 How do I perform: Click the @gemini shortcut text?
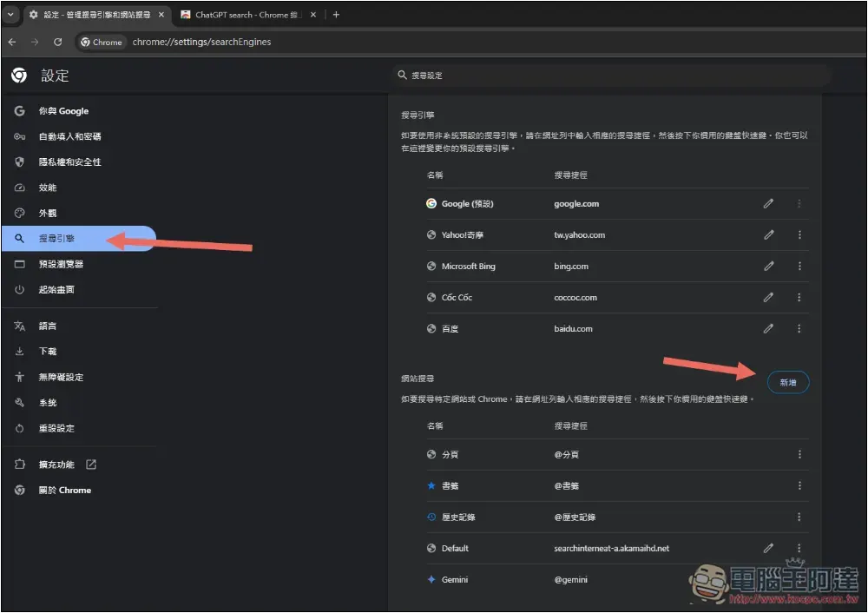pyautogui.click(x=570, y=579)
